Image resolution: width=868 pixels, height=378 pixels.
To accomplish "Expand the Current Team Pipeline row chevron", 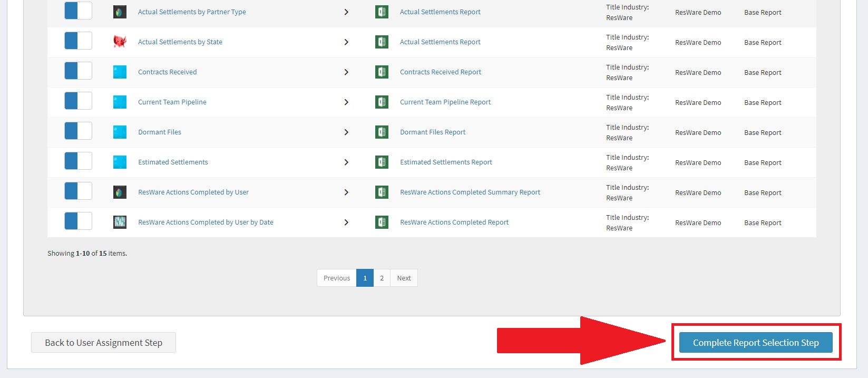I will (x=346, y=102).
